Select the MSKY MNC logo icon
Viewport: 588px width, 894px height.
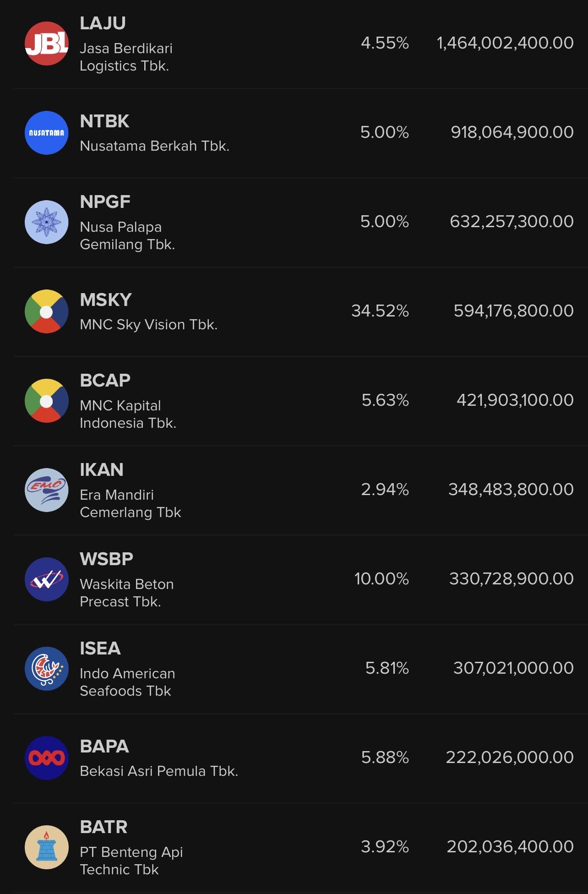click(x=46, y=311)
